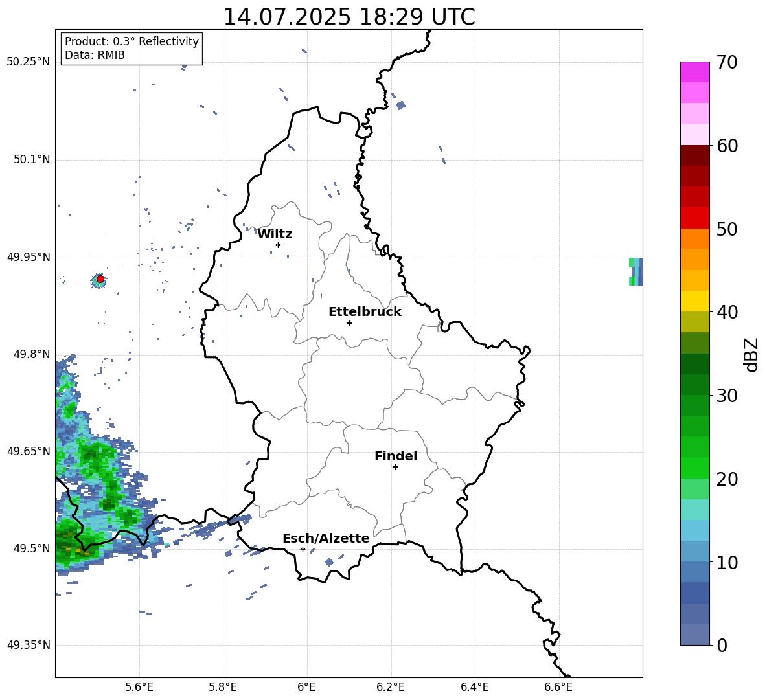Click the Wiltz station cross marker
This screenshot has height=700, width=767.
click(279, 245)
